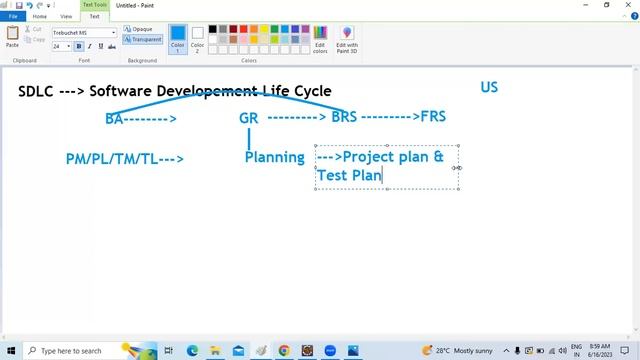Viewport: 640px width, 360px height.
Task: Pick the indigo color swatch
Action: click(x=295, y=29)
